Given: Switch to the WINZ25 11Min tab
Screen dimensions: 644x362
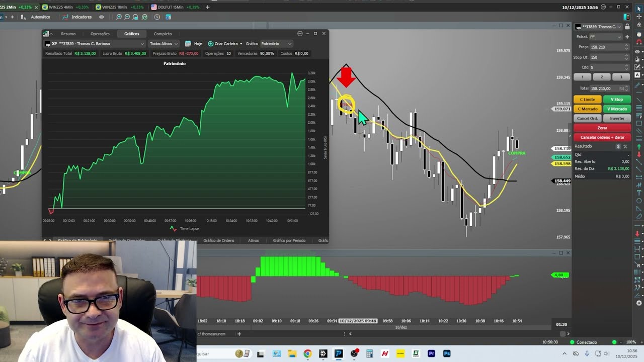Looking at the screenshot, I should 120,7.
